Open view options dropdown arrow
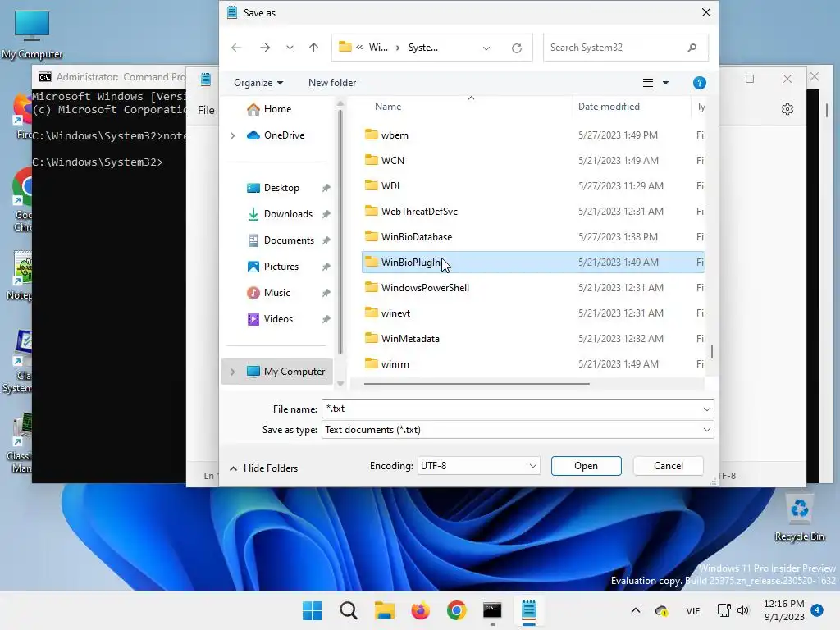The image size is (840, 630). [665, 83]
